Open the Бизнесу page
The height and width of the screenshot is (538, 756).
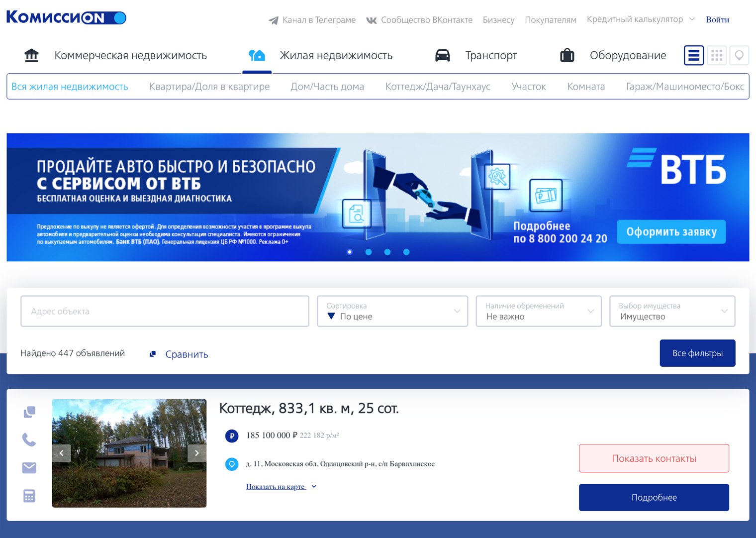click(498, 20)
